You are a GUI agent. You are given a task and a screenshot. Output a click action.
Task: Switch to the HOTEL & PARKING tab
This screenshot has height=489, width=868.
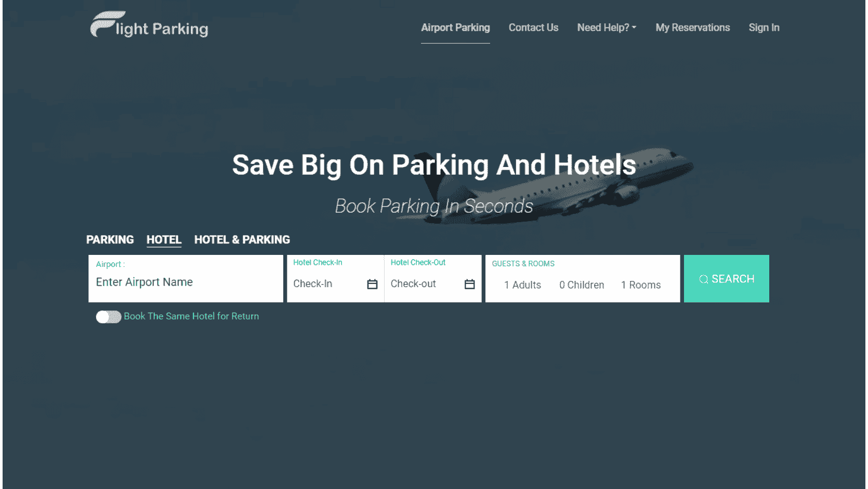pyautogui.click(x=242, y=240)
